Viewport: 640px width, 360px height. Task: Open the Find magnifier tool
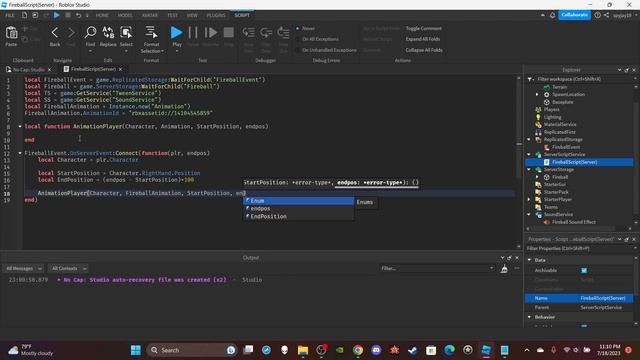[90, 33]
